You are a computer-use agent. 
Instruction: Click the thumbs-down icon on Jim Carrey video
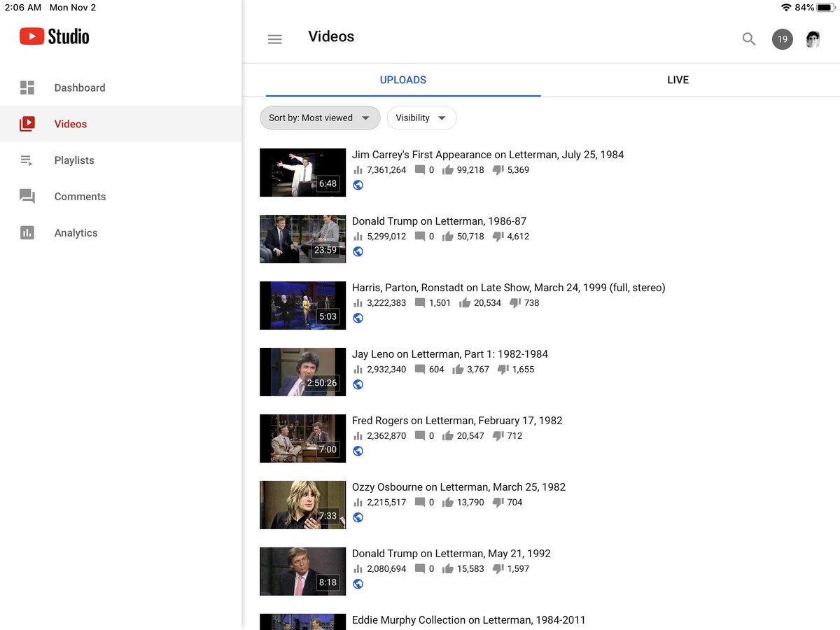[x=498, y=170]
